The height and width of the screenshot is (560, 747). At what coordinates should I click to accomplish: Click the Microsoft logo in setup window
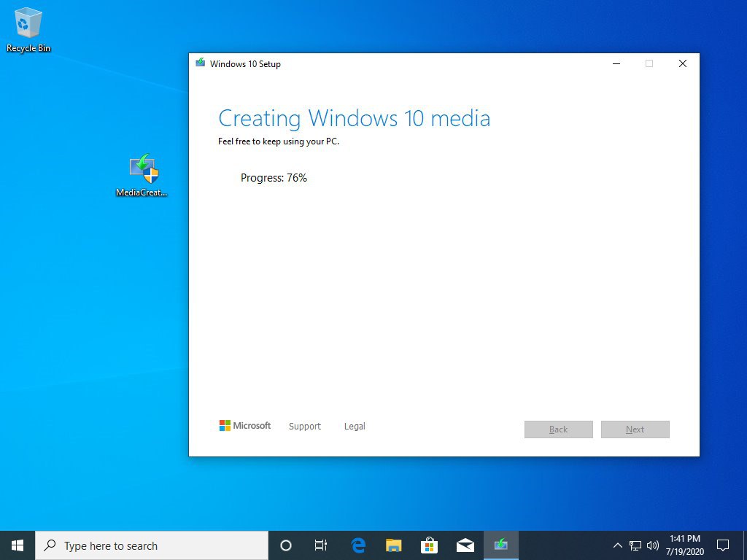pos(245,426)
